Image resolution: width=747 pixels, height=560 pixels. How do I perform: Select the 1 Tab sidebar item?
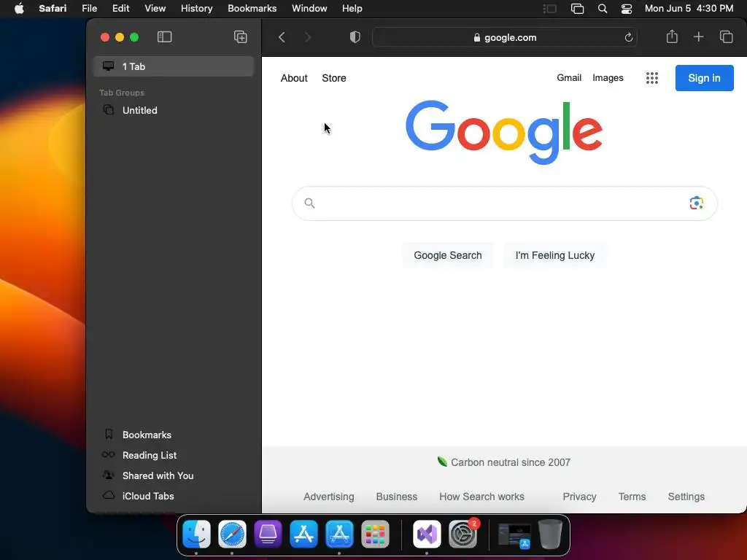click(174, 66)
